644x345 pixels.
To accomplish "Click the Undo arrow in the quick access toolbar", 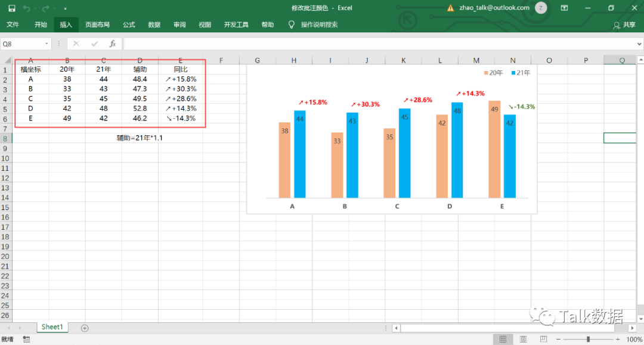I will pyautogui.click(x=27, y=8).
